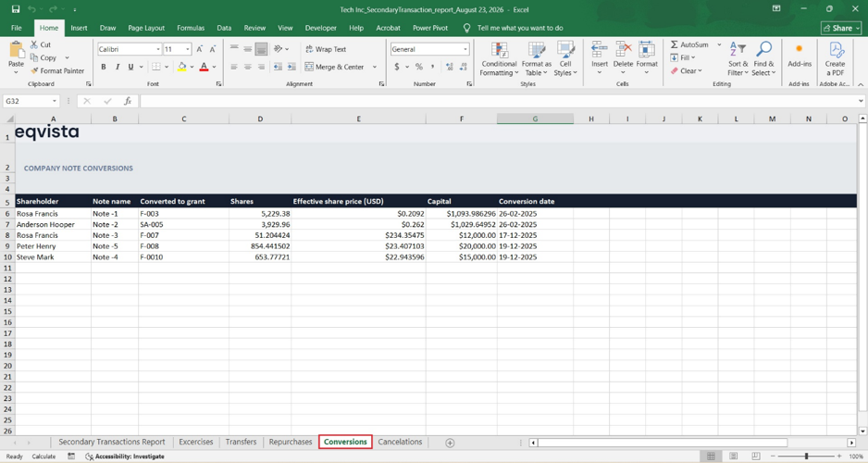The height and width of the screenshot is (463, 868).
Task: Switch to Page Layout view icon
Action: 733,457
